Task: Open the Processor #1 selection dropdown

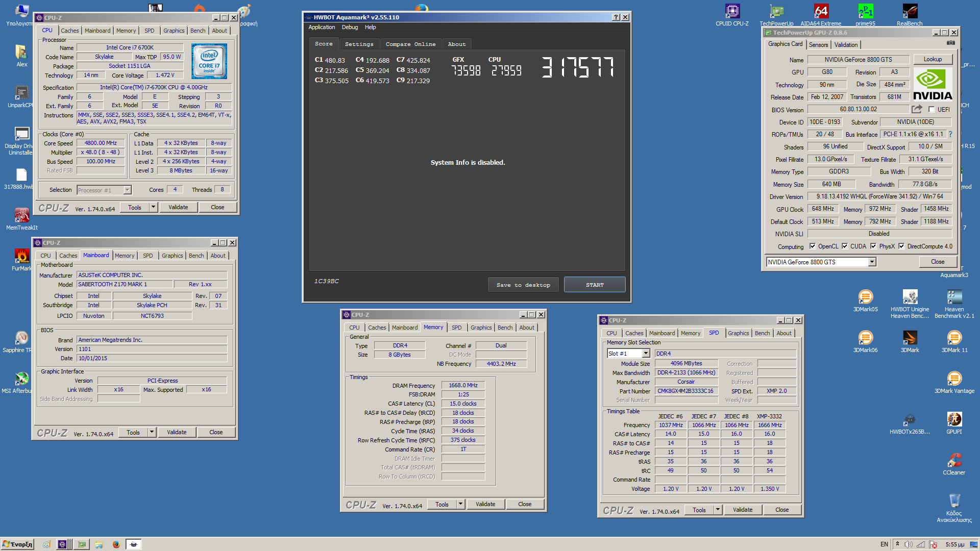Action: click(127, 190)
